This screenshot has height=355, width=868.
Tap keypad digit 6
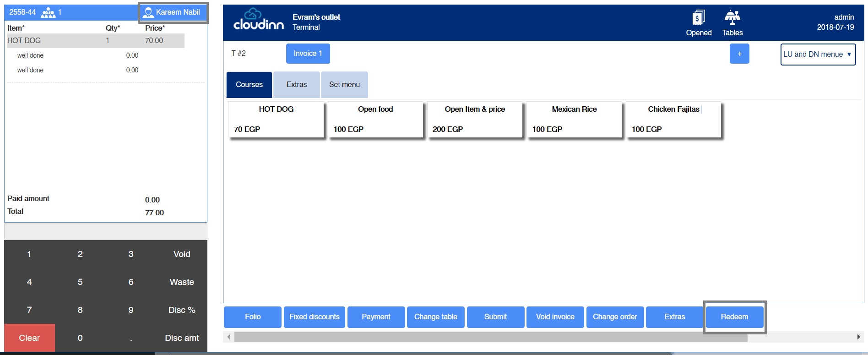[131, 282]
